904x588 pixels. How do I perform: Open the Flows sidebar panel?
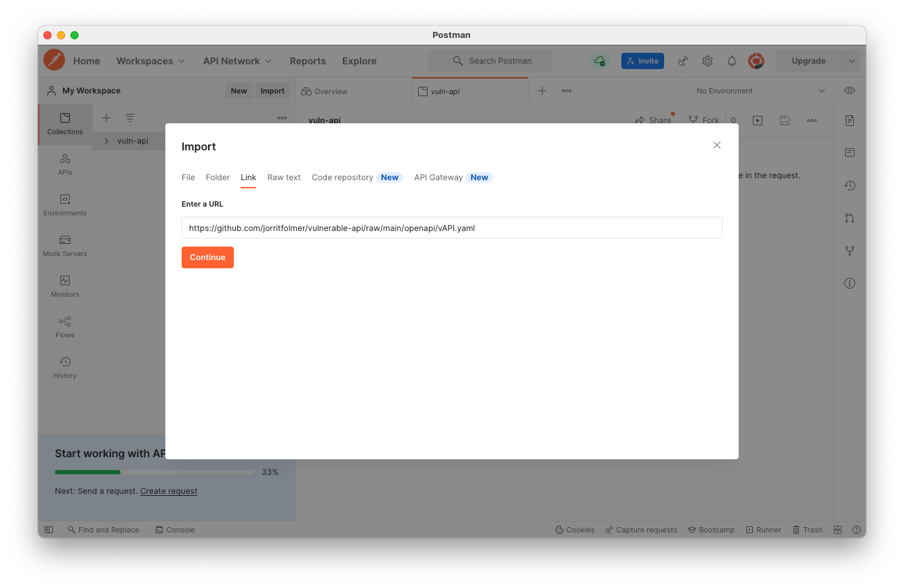65,327
